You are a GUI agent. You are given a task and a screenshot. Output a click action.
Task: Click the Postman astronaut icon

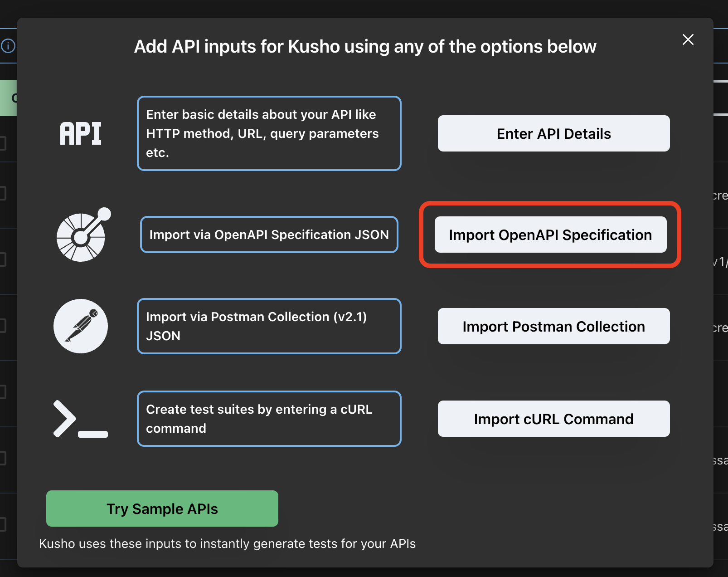81,326
